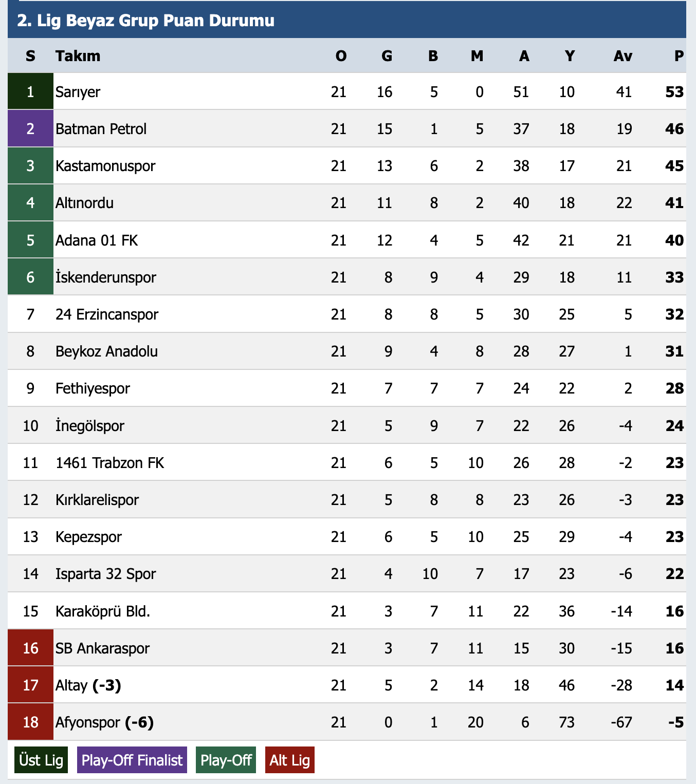The width and height of the screenshot is (696, 784).
Task: Click the purple Play-Off Finalist legend
Action: click(x=132, y=760)
